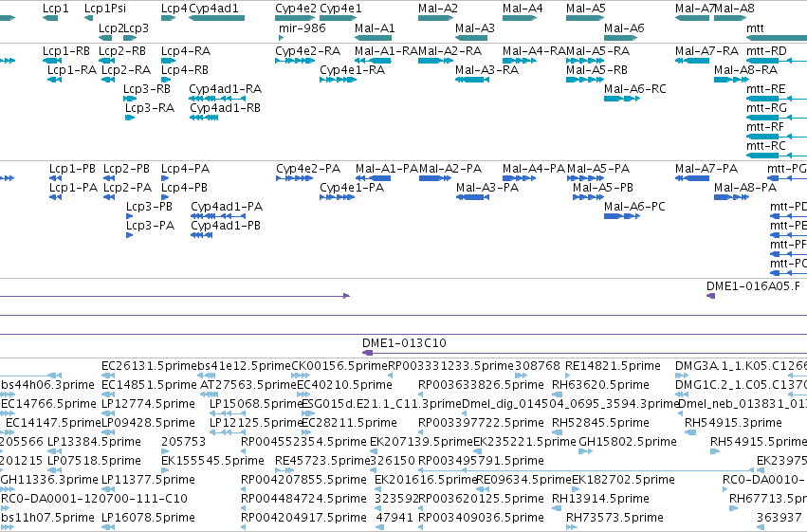This screenshot has width=807, height=532.
Task: Select the EK155545.5prime EST label
Action: click(212, 461)
